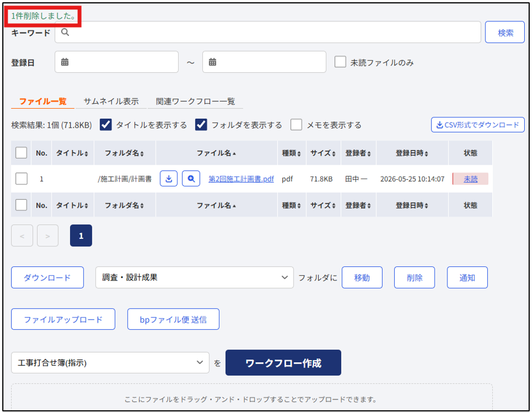Switch to ファイル一覧 tab
The height and width of the screenshot is (412, 532).
(43, 101)
